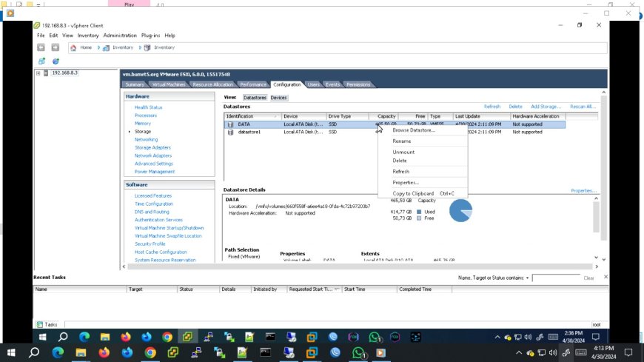Screen dimensions: 644x362
Task: Click the Rescan All link
Action: (583, 107)
